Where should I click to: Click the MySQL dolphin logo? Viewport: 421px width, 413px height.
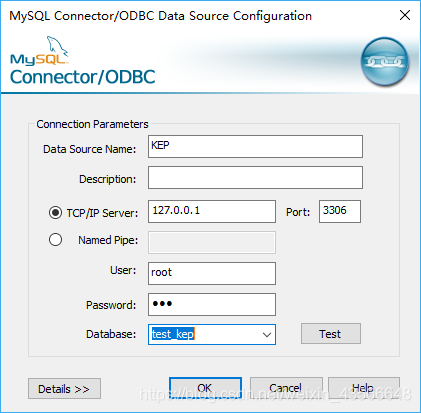tap(39, 50)
